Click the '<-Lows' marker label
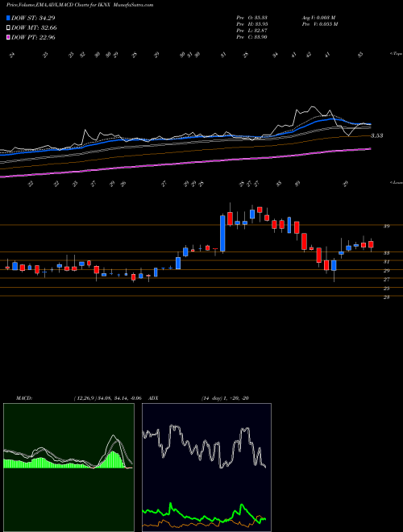The image size is (403, 532). 397,182
